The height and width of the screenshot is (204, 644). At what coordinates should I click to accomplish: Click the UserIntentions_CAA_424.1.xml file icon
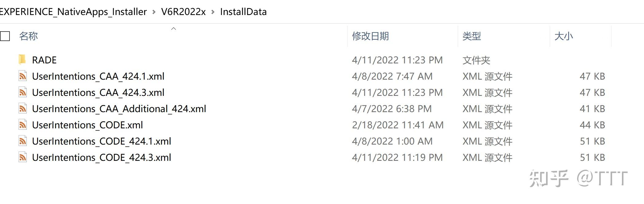22,76
